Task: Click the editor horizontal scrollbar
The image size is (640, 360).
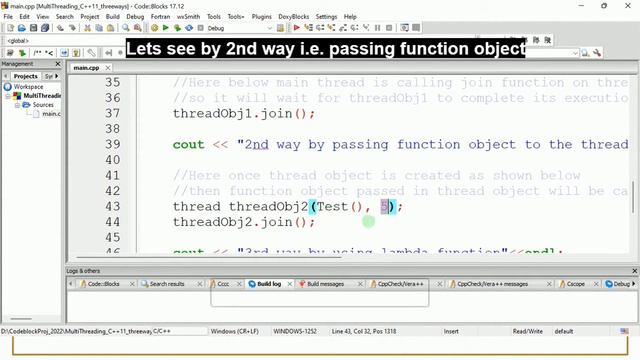Action: (x=208, y=258)
